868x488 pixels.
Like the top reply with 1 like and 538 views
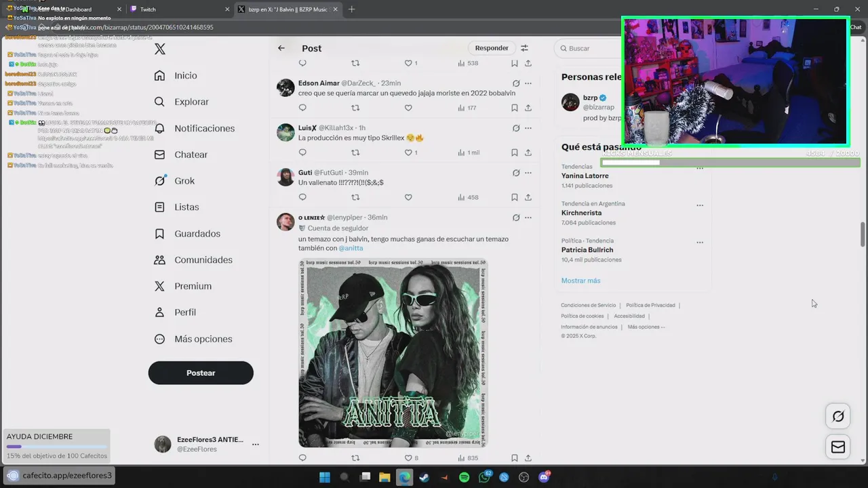tap(411, 63)
